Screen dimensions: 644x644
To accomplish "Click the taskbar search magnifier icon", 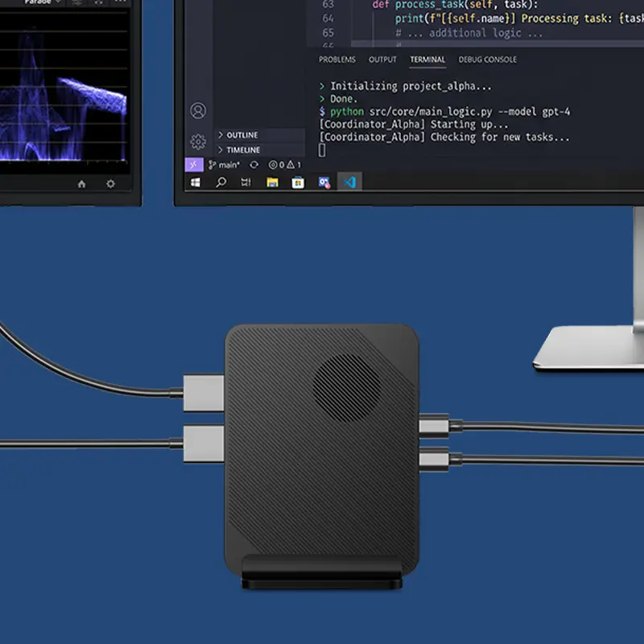I will pyautogui.click(x=221, y=182).
